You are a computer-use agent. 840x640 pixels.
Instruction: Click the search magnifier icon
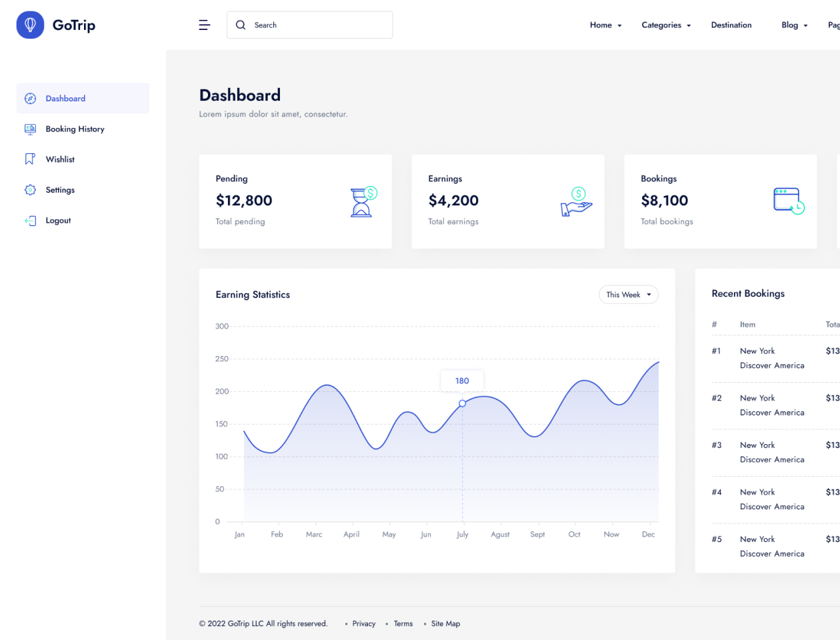point(241,25)
